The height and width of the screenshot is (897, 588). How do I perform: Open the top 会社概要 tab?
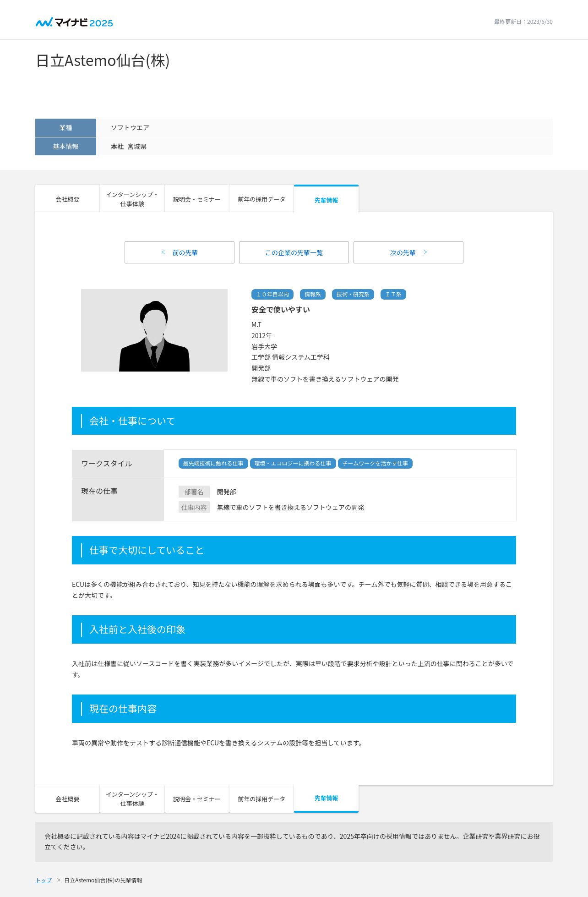coord(67,199)
